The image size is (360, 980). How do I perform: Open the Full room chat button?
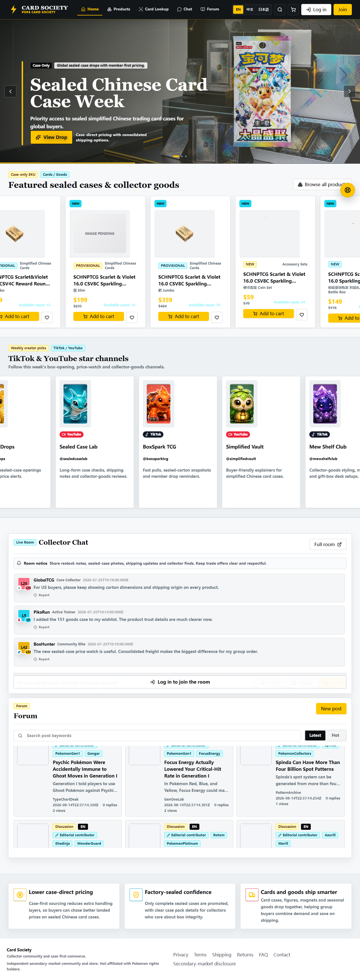[328, 544]
